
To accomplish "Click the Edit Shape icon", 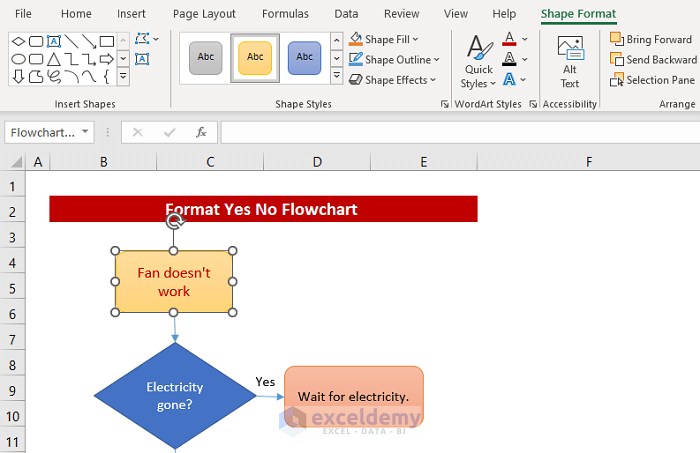I will pos(142,39).
